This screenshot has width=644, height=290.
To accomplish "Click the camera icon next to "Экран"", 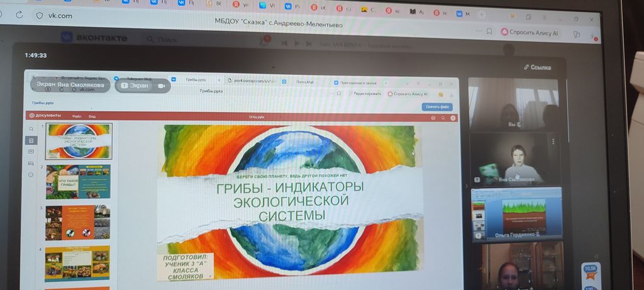I will 161,86.
